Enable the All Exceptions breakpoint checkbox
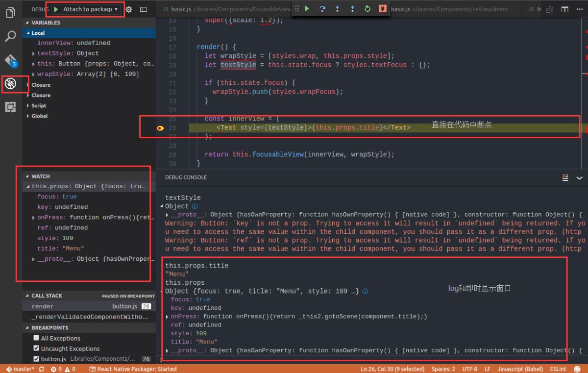The height and width of the screenshot is (373, 588). 36,338
